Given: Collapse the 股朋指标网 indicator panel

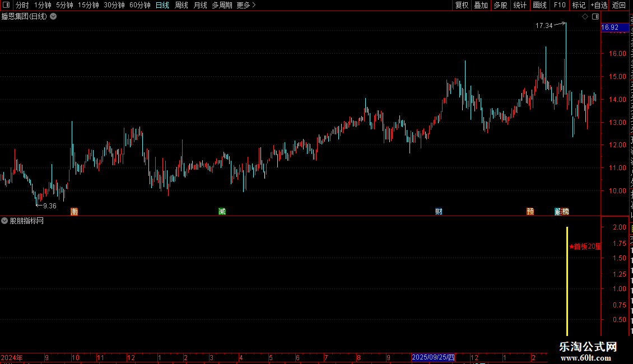Looking at the screenshot, I should tap(4, 221).
